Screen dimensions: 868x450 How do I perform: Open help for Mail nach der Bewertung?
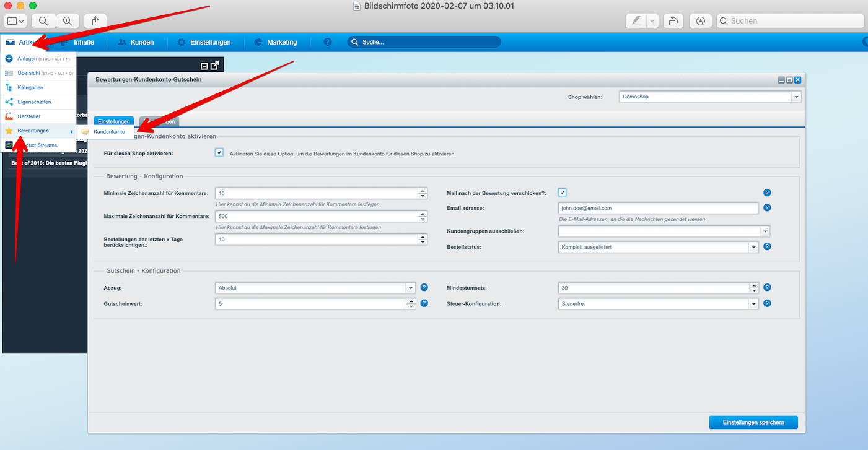point(767,193)
